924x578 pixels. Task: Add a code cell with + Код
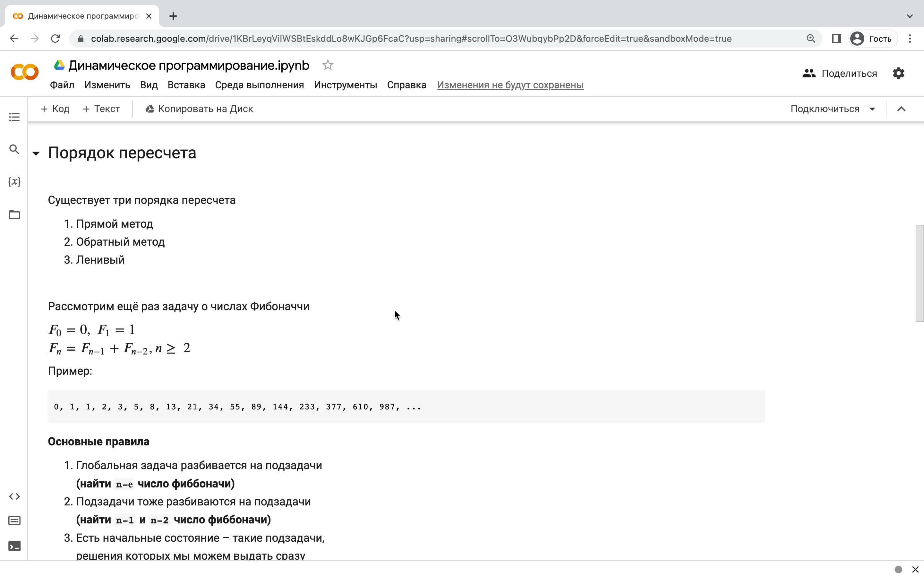click(x=55, y=109)
